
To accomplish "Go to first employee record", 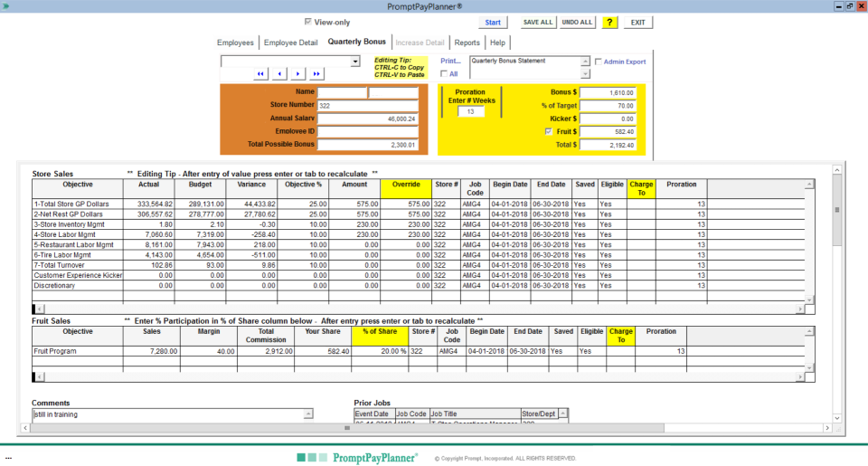I will click(260, 73).
